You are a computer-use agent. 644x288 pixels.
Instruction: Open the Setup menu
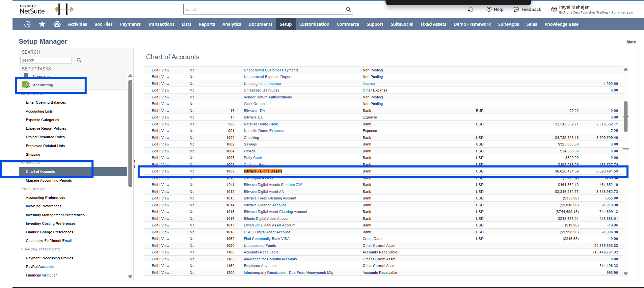286,24
